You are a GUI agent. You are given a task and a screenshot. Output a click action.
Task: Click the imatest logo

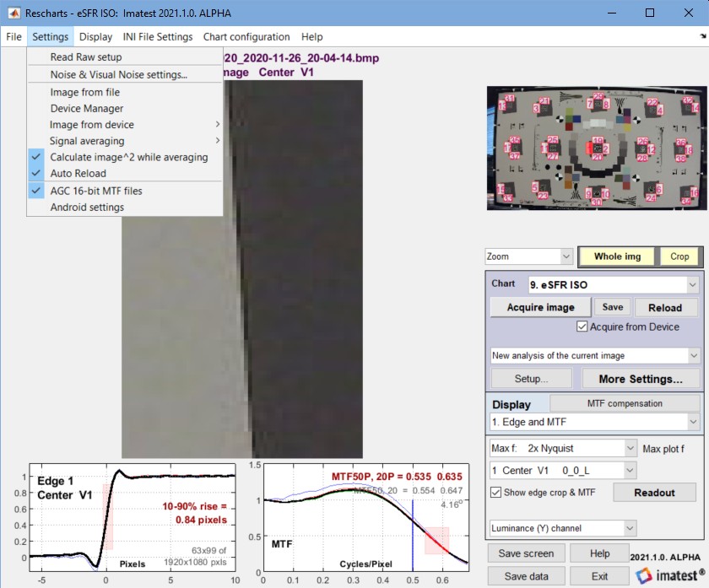coord(670,575)
